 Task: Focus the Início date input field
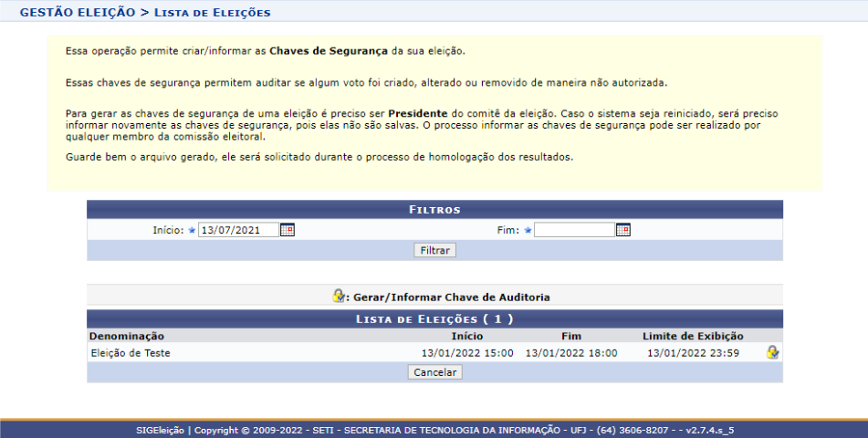238,230
